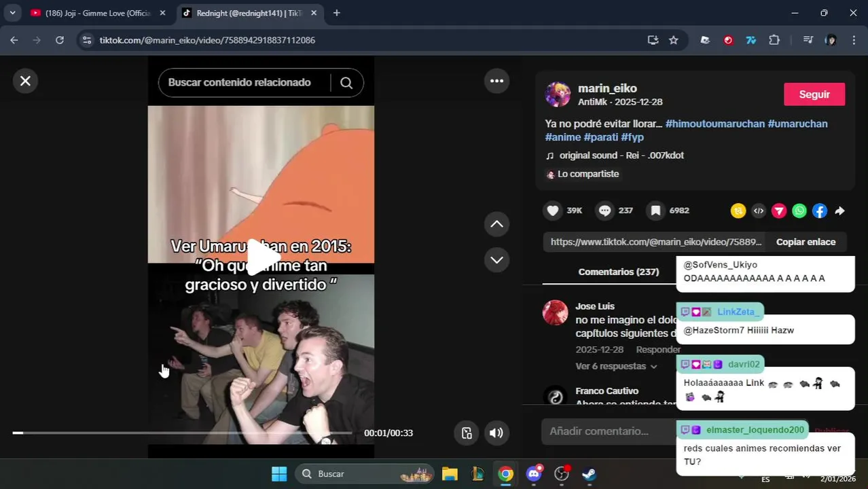Close the TikTok video viewer
The width and height of the screenshot is (868, 489).
[x=25, y=81]
